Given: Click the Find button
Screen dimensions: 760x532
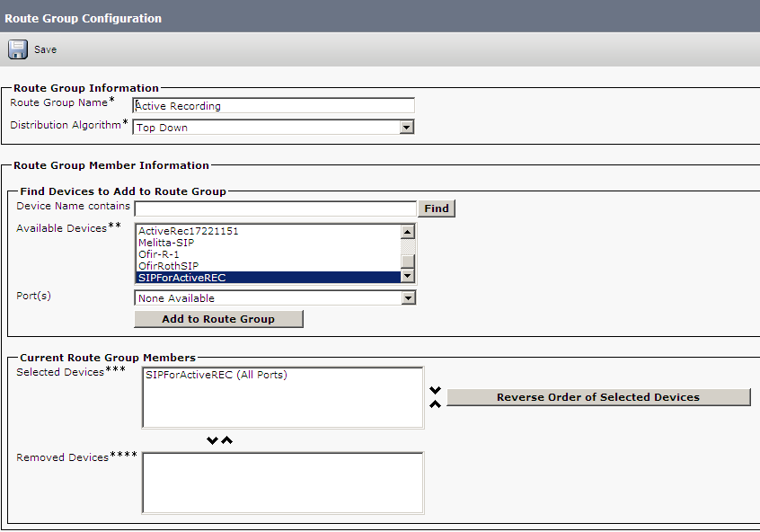Looking at the screenshot, I should (437, 208).
